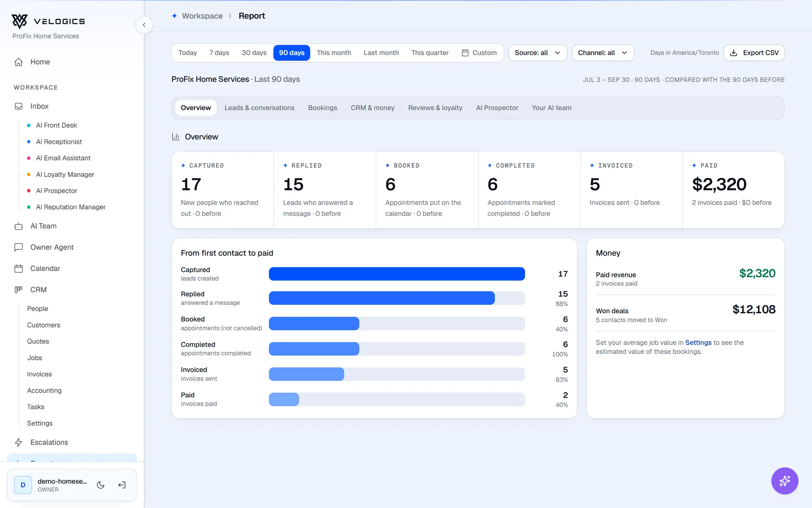The image size is (812, 508).
Task: Click the Owner Agent chat bubble icon
Action: [x=19, y=247]
